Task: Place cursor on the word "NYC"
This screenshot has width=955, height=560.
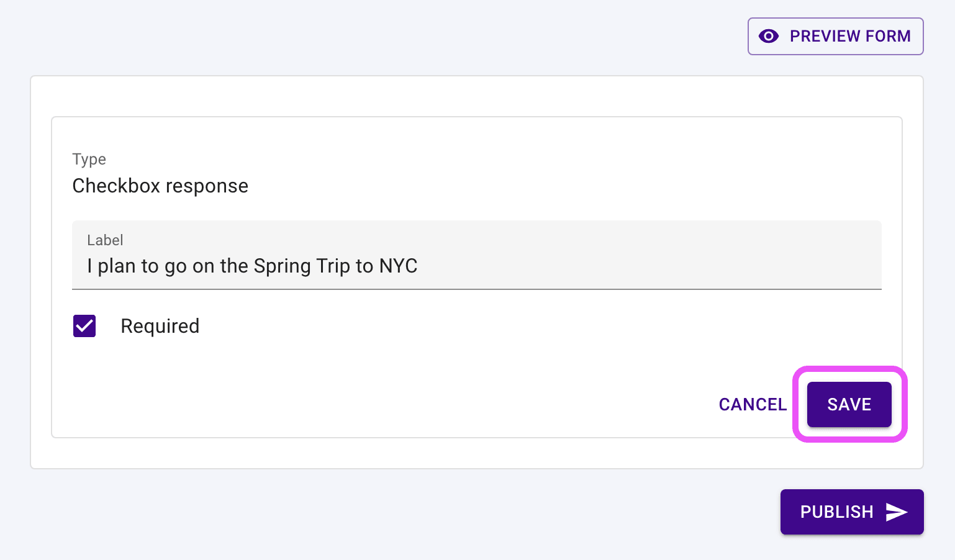Action: [x=398, y=266]
